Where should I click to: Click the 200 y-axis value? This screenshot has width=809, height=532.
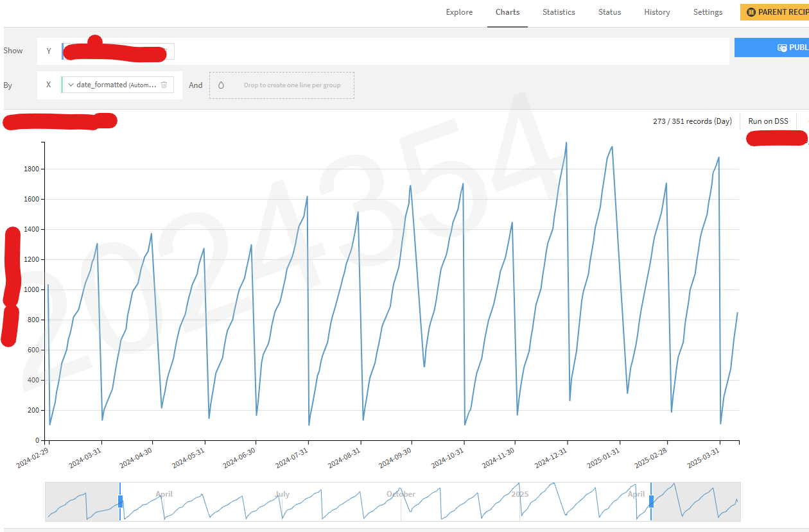(34, 411)
